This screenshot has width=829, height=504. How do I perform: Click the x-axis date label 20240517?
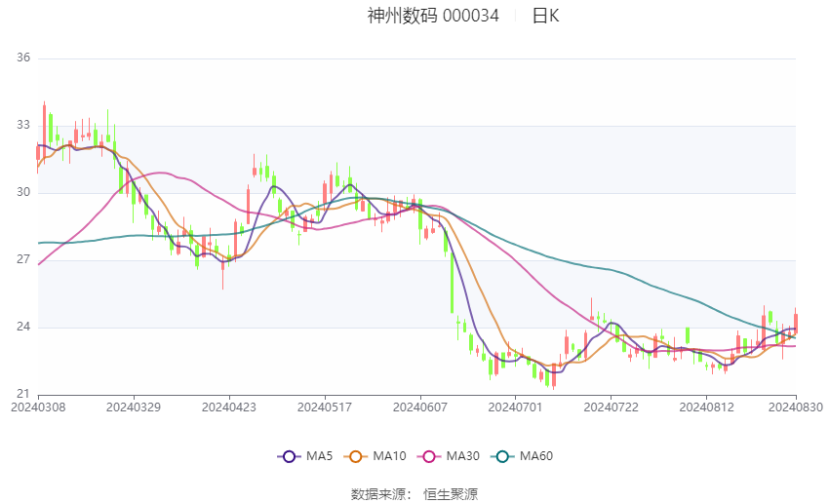325,407
